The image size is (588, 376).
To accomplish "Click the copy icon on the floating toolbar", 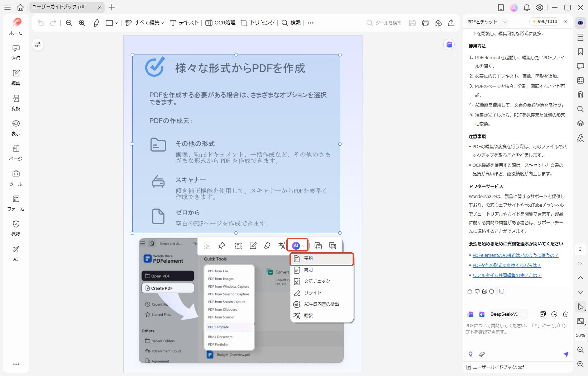I will tap(318, 245).
